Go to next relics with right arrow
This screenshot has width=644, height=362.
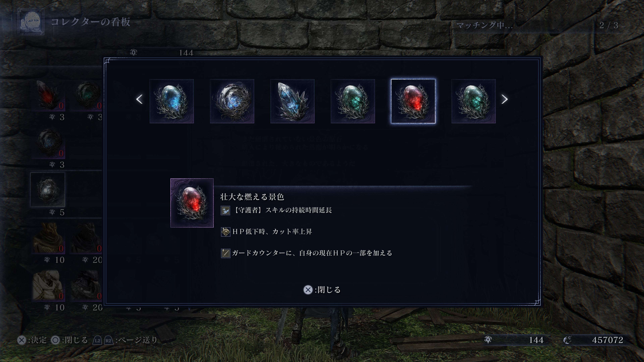point(504,99)
